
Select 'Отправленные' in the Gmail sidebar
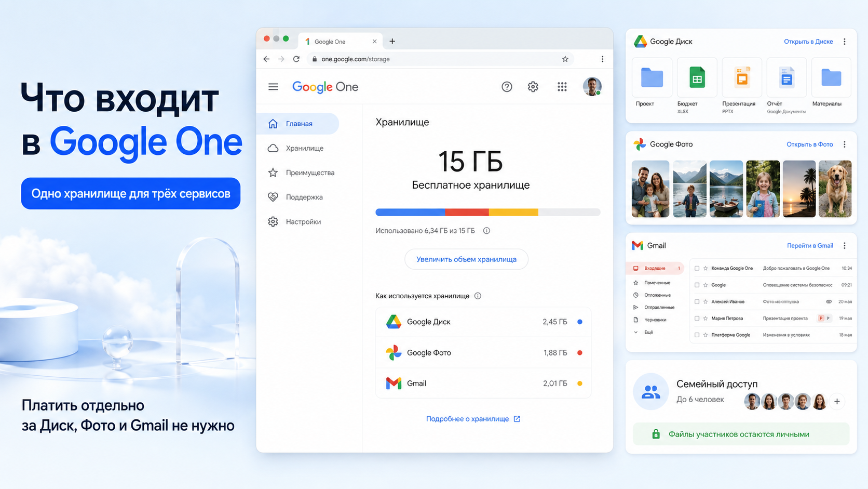point(654,308)
